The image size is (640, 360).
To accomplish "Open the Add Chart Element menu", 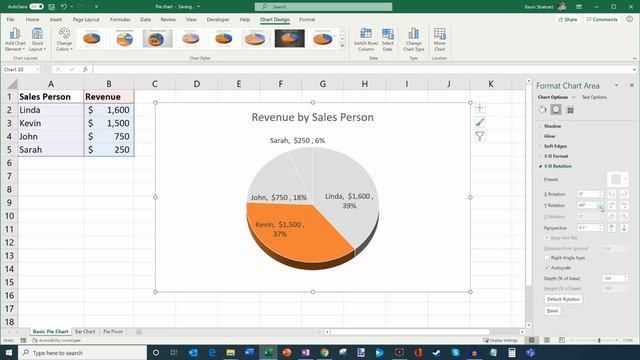I will tap(15, 40).
